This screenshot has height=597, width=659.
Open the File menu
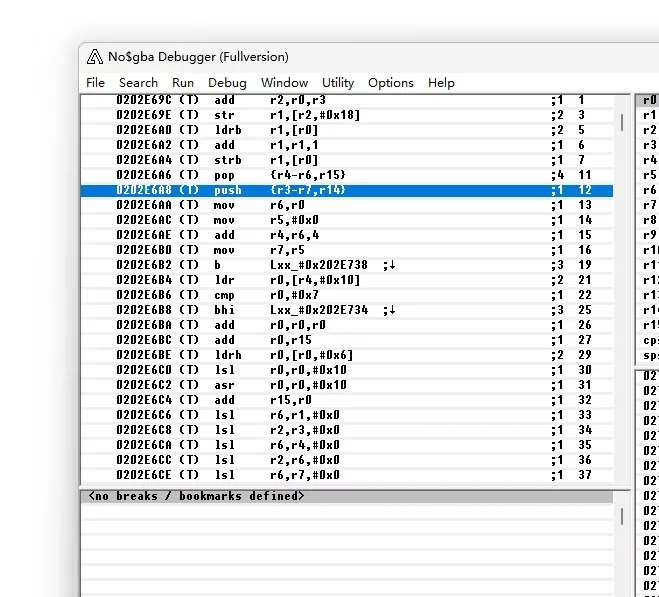click(x=95, y=83)
